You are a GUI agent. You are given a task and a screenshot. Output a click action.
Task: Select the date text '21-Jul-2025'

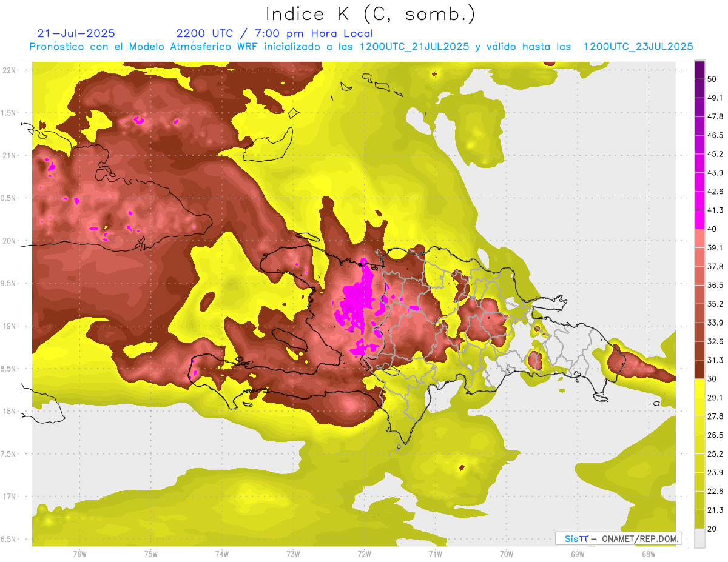point(76,33)
